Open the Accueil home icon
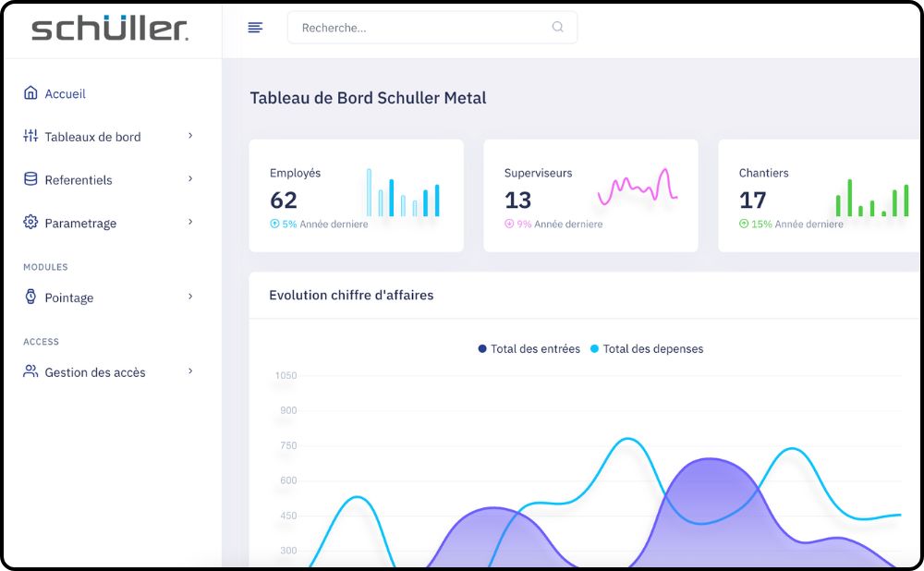The height and width of the screenshot is (571, 924). [x=29, y=93]
